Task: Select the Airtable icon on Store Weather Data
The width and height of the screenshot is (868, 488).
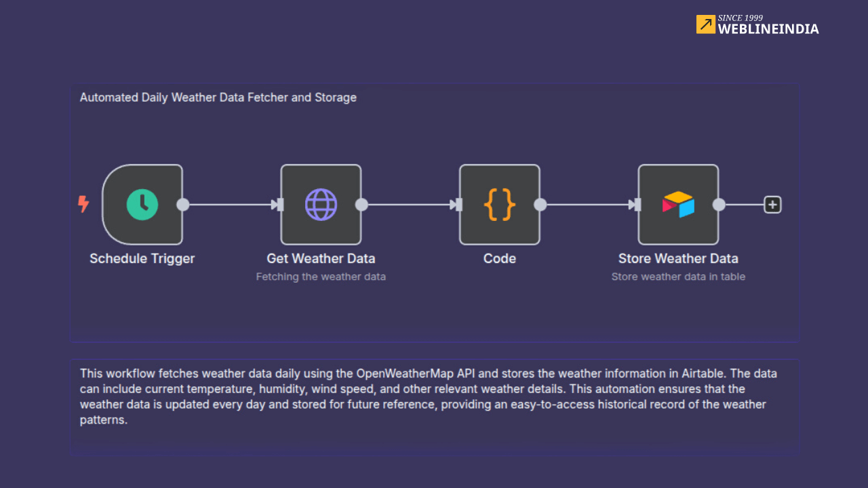Action: 678,204
